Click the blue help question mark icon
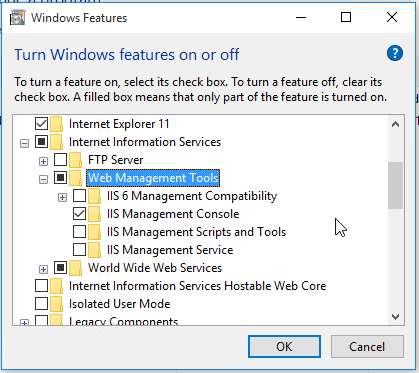The image size is (419, 373). pyautogui.click(x=395, y=53)
